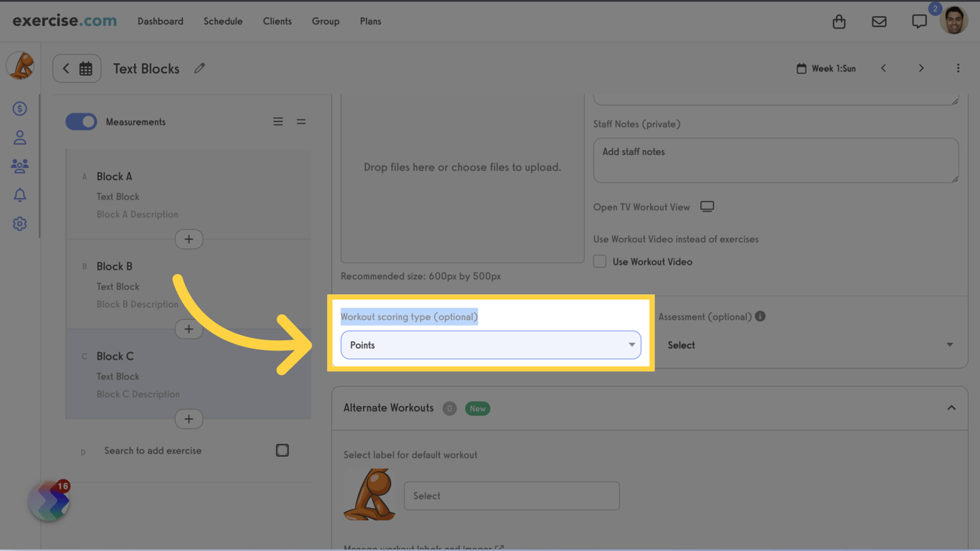980x551 pixels.
Task: Open the Plans menu
Action: point(370,22)
